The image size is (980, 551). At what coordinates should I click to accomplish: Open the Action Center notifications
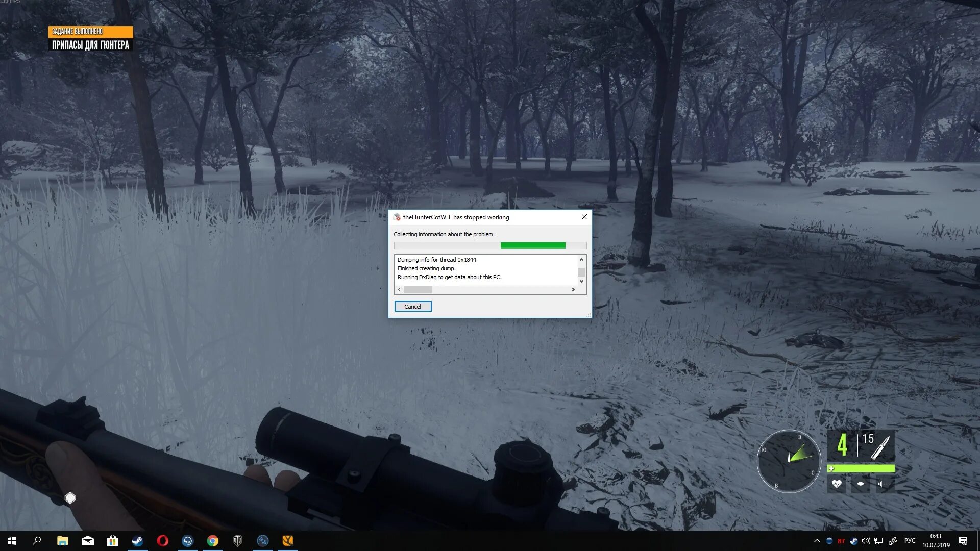pos(963,541)
